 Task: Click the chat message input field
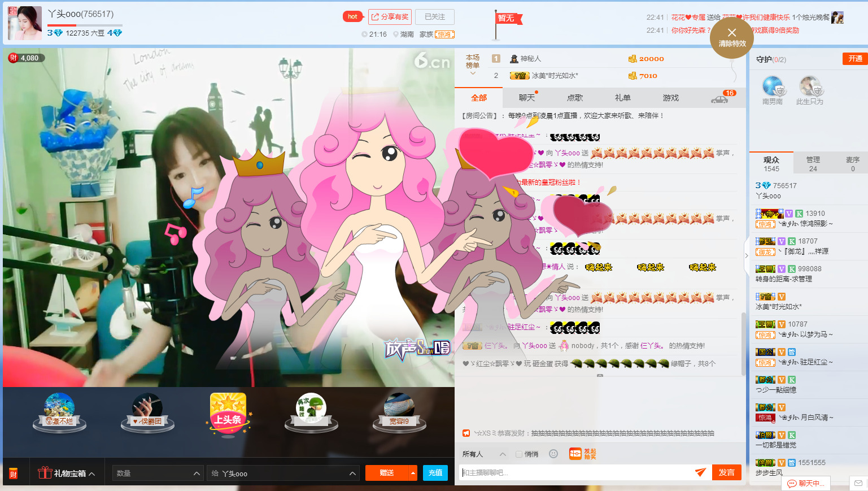click(577, 472)
